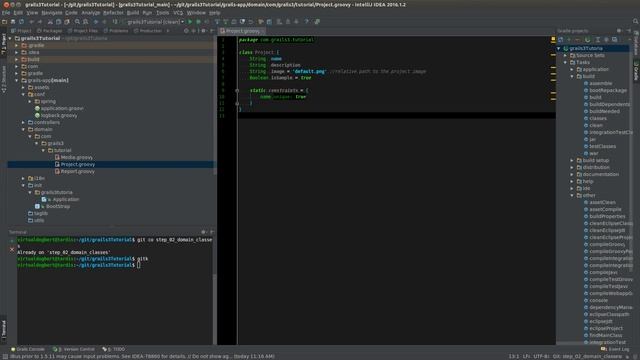
Task: Collapse the Tasks node in Gradle panel
Action: coord(566,62)
